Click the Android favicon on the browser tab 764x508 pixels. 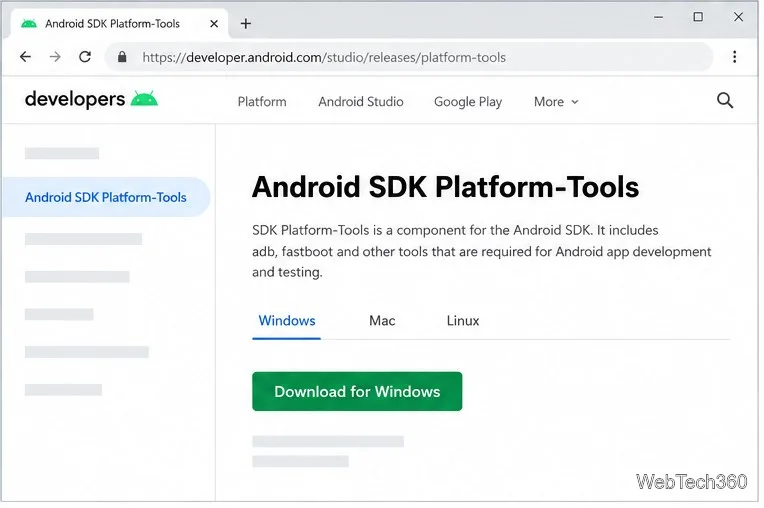coord(29,23)
